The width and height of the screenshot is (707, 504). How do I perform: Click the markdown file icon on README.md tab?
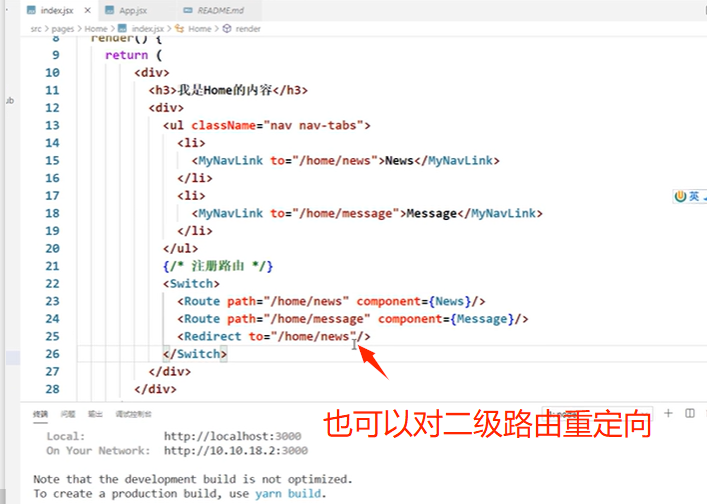(x=188, y=10)
